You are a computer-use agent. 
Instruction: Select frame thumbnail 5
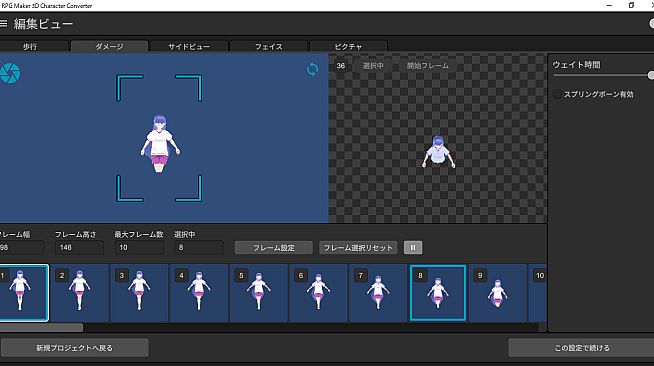pyautogui.click(x=258, y=293)
